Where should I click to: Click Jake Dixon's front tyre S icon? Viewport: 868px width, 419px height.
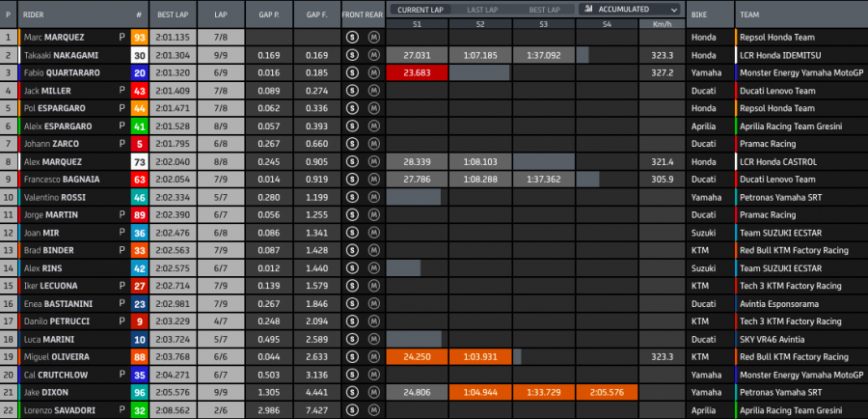click(353, 393)
